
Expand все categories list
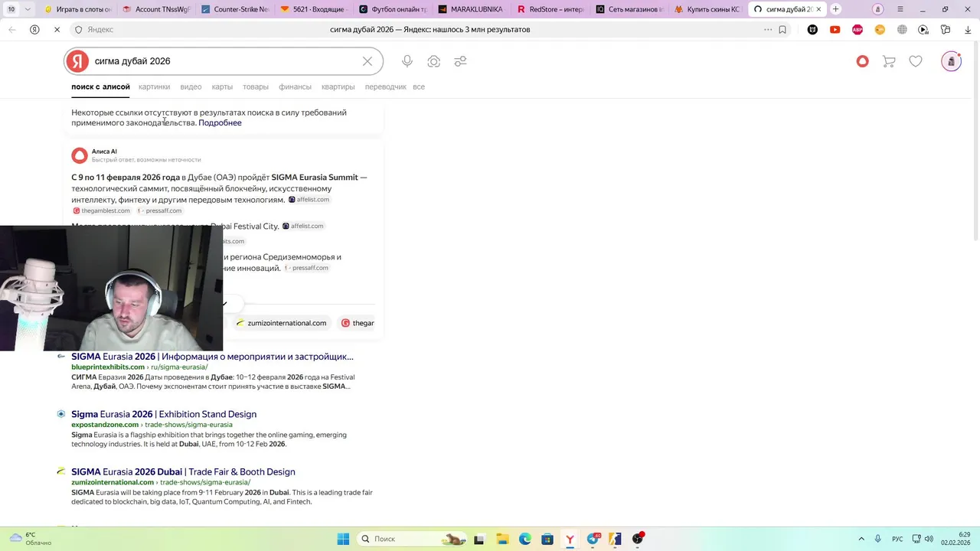click(x=419, y=87)
